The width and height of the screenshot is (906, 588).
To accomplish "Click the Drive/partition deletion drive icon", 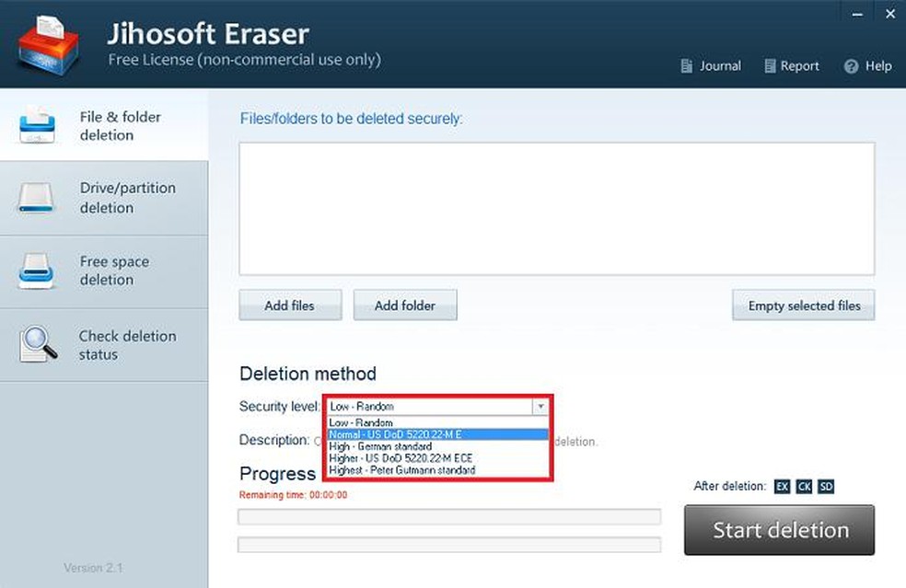I will 38,198.
